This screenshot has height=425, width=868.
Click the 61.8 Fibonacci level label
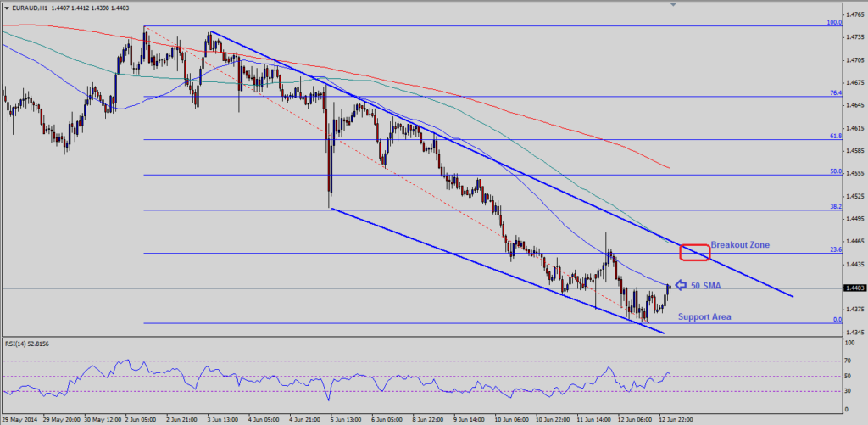coord(834,136)
